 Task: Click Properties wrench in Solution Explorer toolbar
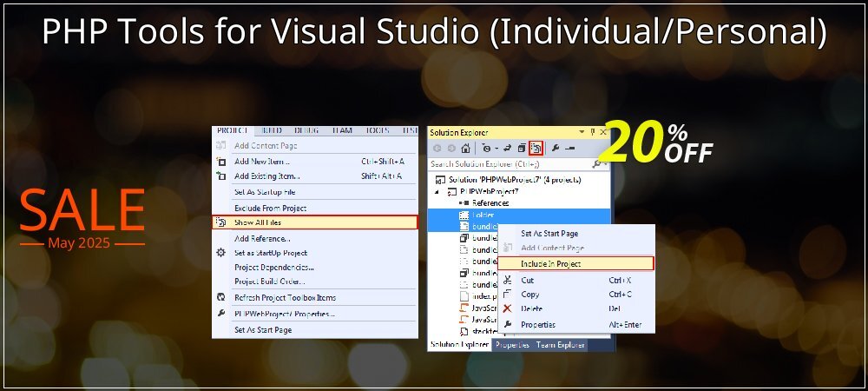pos(556,148)
